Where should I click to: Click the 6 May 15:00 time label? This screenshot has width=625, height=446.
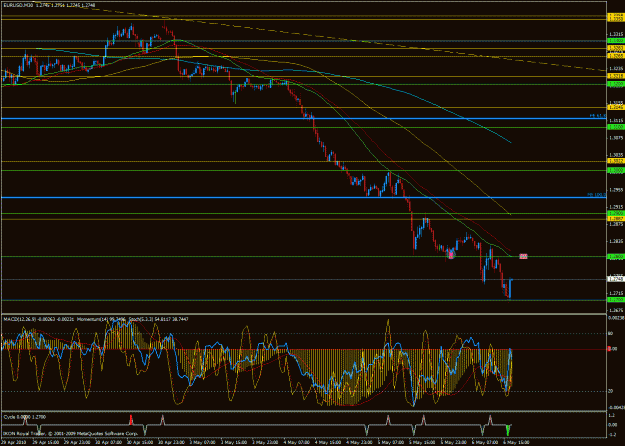click(x=516, y=443)
